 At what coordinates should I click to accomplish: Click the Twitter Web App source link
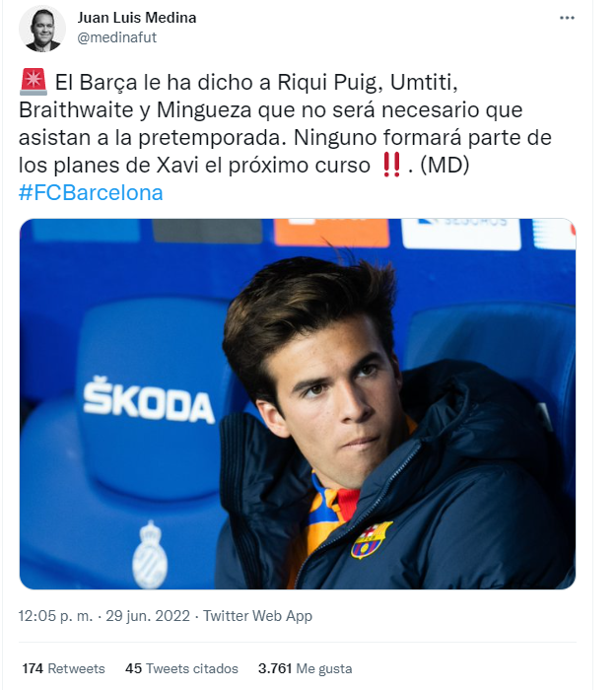256,616
